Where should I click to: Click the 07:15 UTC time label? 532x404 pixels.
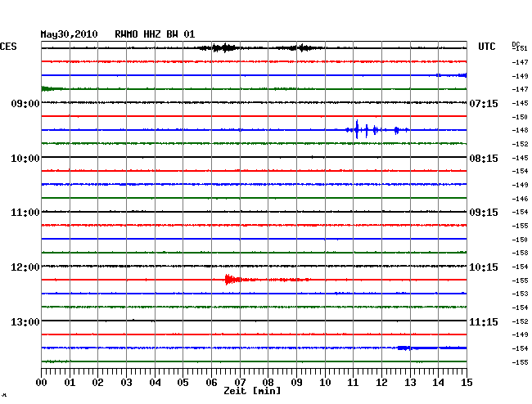484,103
